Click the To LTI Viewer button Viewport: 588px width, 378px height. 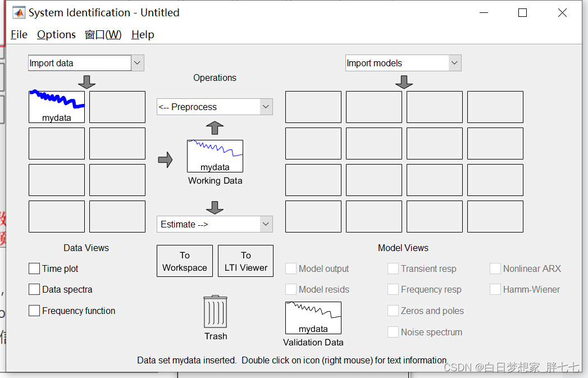(245, 261)
